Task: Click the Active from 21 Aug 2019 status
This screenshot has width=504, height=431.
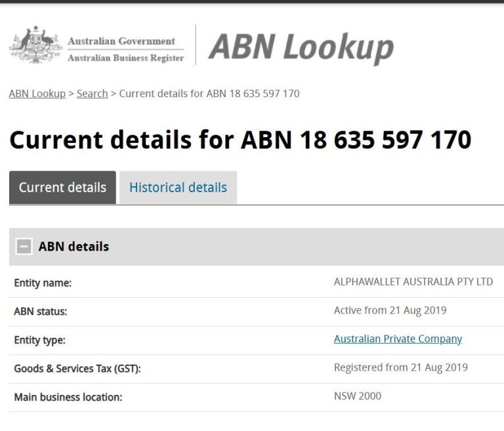Action: [x=390, y=310]
